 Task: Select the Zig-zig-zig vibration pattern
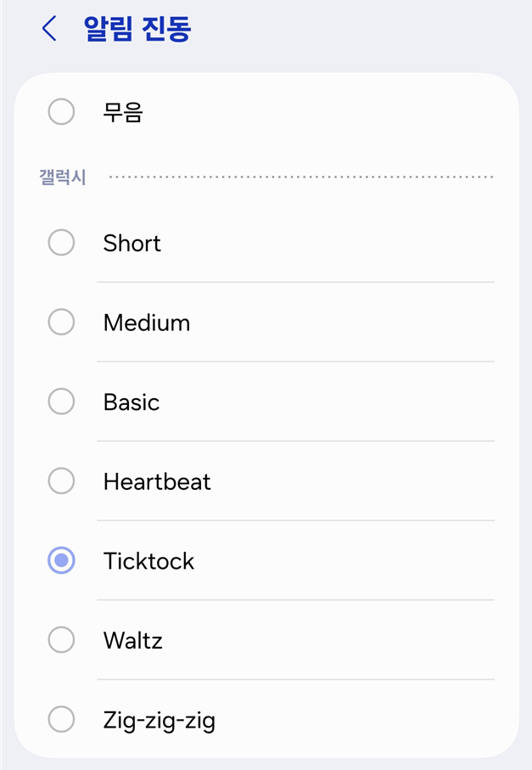(x=60, y=719)
